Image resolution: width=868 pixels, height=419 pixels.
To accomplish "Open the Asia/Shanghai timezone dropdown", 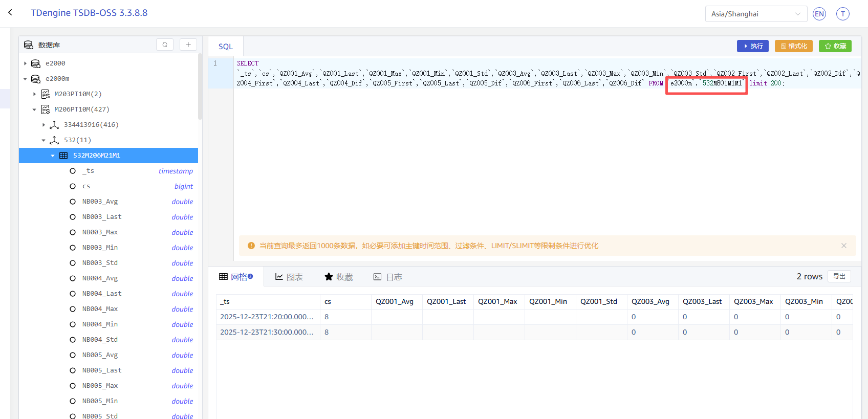I will 755,14.
